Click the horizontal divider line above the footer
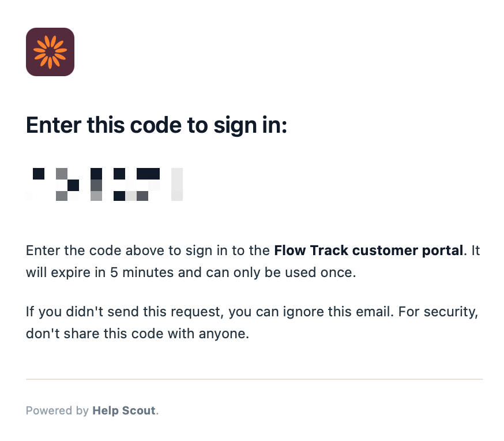Image resolution: width=504 pixels, height=441 pixels. (x=254, y=379)
